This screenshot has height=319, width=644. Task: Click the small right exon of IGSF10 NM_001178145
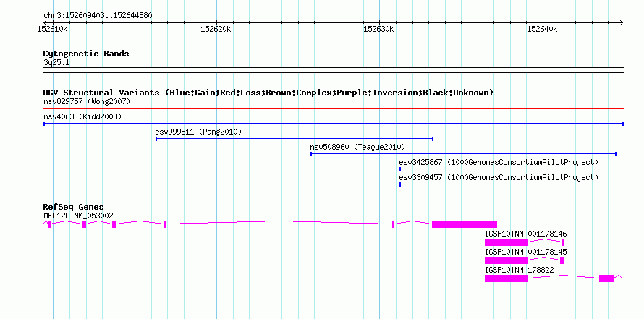pos(562,260)
